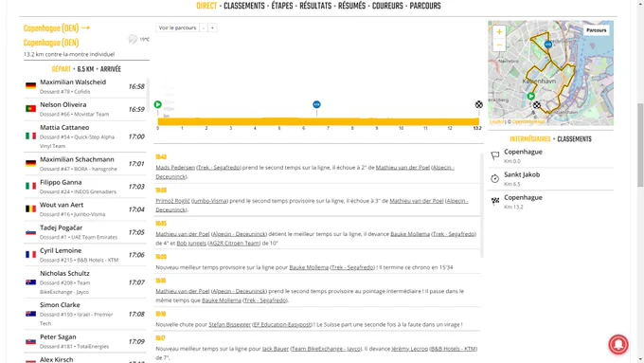Click Australian flag next to Nicholas Schultz
The width and height of the screenshot is (644, 363).
tap(31, 282)
